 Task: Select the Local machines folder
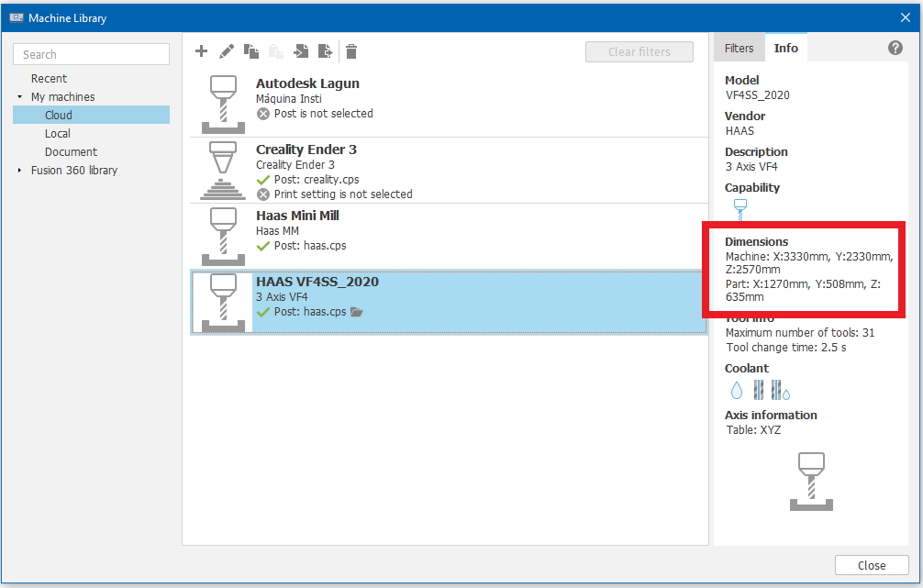point(57,134)
